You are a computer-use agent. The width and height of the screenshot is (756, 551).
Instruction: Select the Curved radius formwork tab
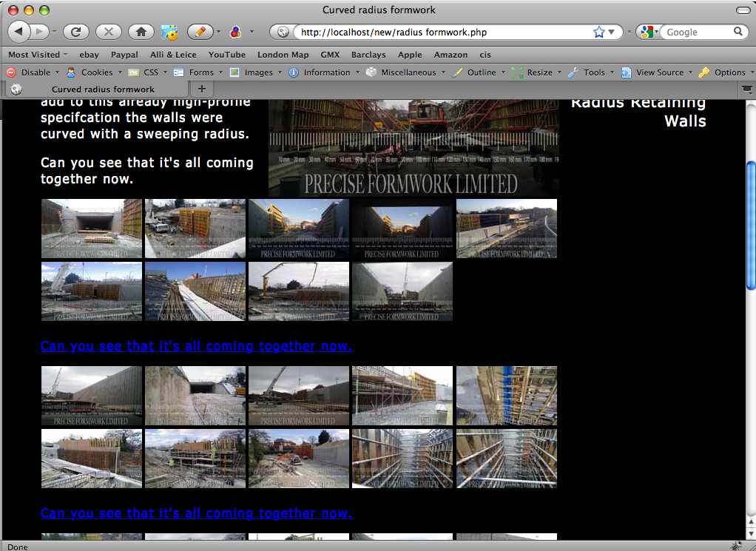click(96, 89)
